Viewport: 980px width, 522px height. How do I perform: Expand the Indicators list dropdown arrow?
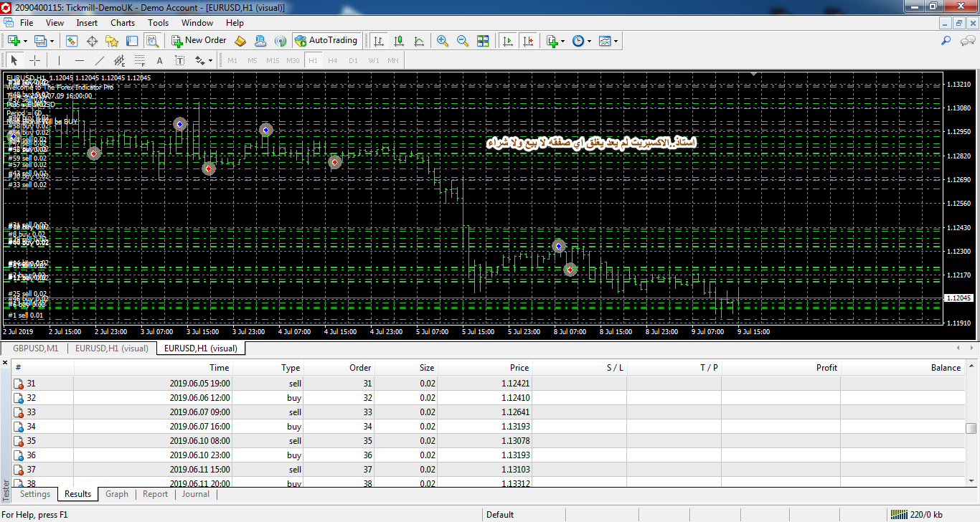562,42
